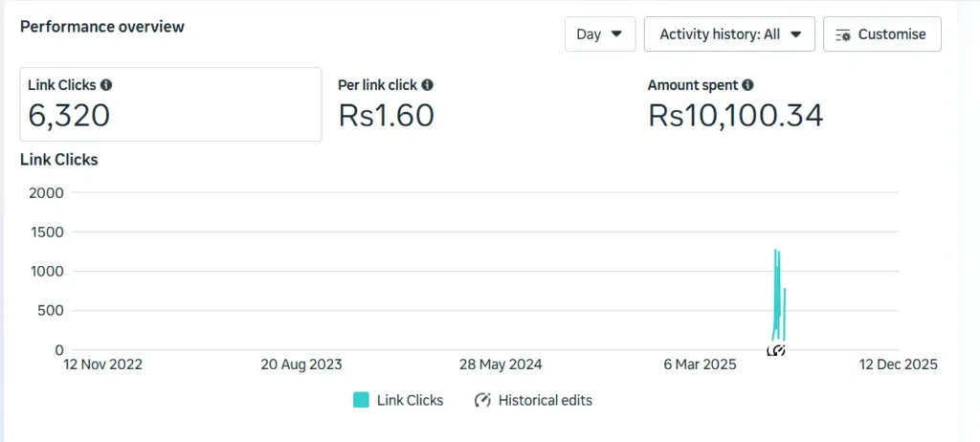Select the Link Clicks metric card showing 6,320
Image resolution: width=980 pixels, height=442 pixels.
coord(170,104)
